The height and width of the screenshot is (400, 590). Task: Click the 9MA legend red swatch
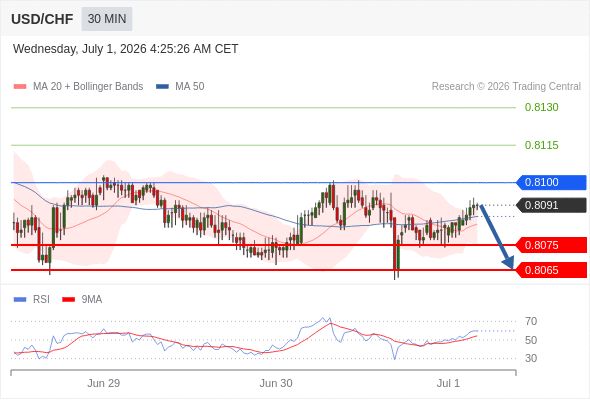(68, 300)
